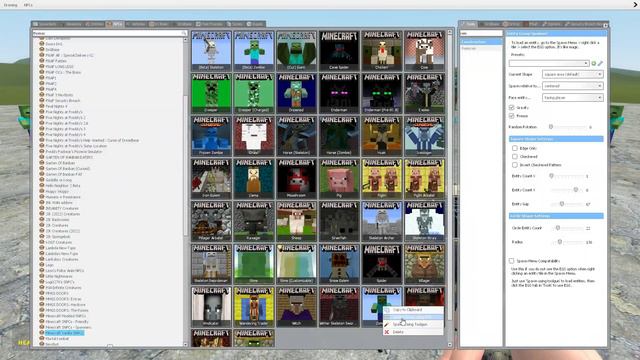Select Minecraft SNPCs - Friendly category

coord(67,322)
